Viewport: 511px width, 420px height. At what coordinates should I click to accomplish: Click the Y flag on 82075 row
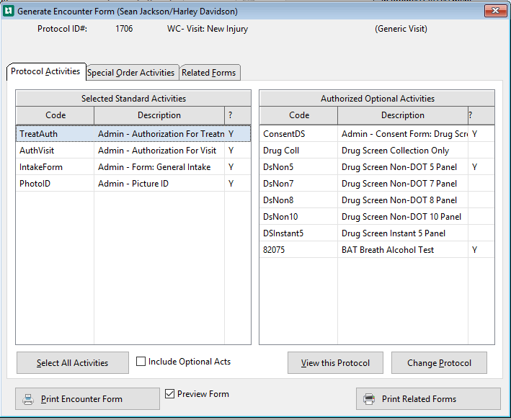coord(474,250)
